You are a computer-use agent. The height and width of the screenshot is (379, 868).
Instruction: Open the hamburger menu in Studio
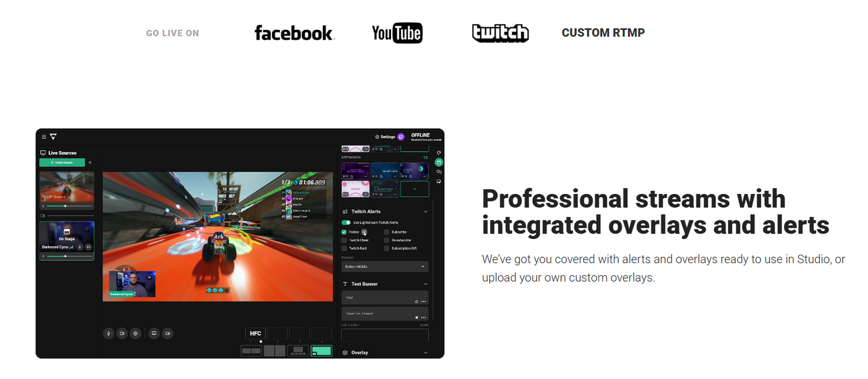pyautogui.click(x=44, y=137)
